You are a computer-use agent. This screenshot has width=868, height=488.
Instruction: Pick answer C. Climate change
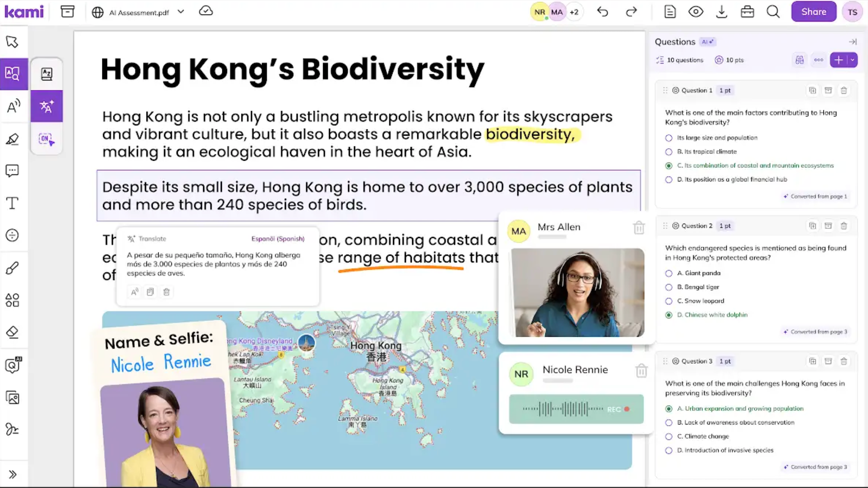point(669,436)
